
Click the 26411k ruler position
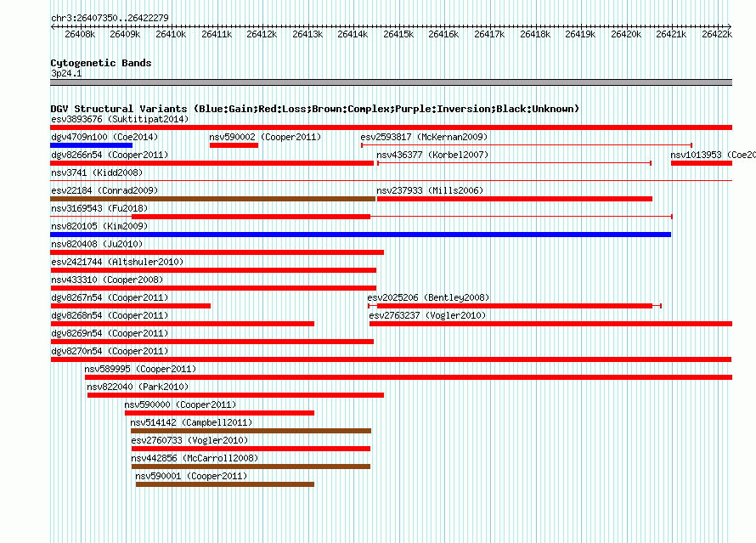[217, 34]
